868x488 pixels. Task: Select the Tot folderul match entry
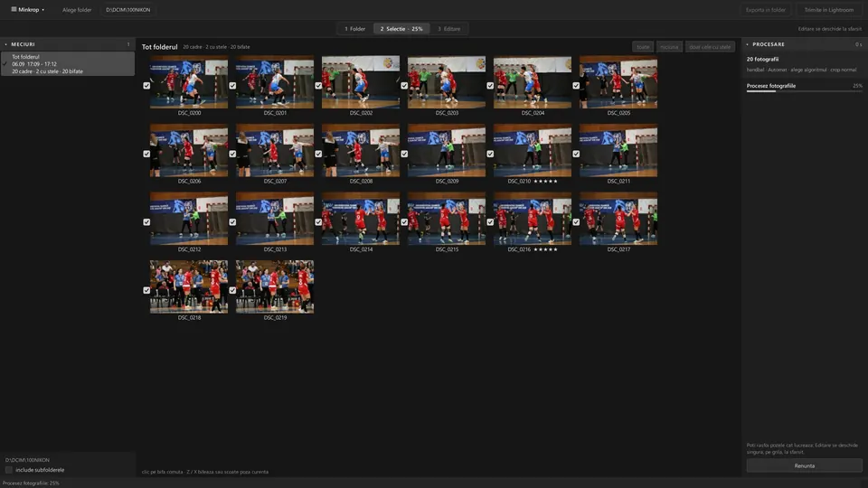pos(68,63)
